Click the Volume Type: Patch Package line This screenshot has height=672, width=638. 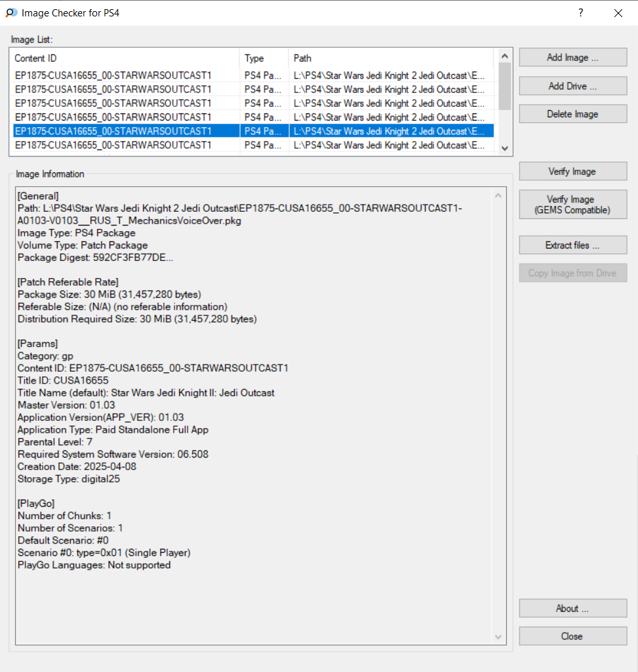pyautogui.click(x=83, y=245)
